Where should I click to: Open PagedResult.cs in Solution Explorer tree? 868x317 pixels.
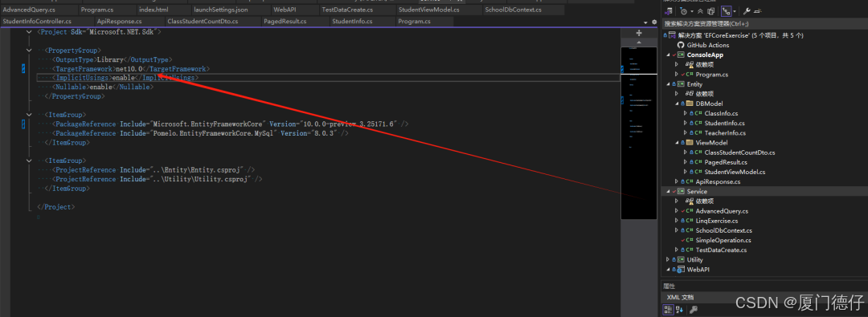click(x=725, y=163)
